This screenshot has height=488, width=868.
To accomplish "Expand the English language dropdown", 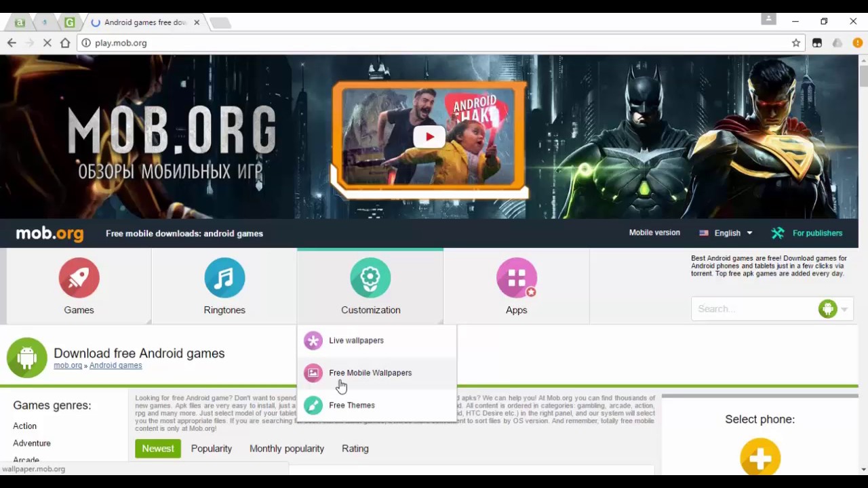I will tap(726, 233).
